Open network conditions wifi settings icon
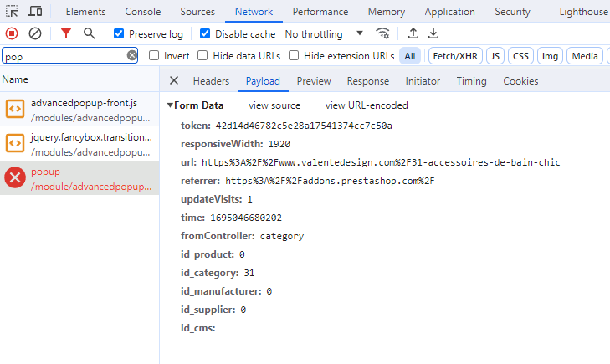The height and width of the screenshot is (364, 610). 382,33
